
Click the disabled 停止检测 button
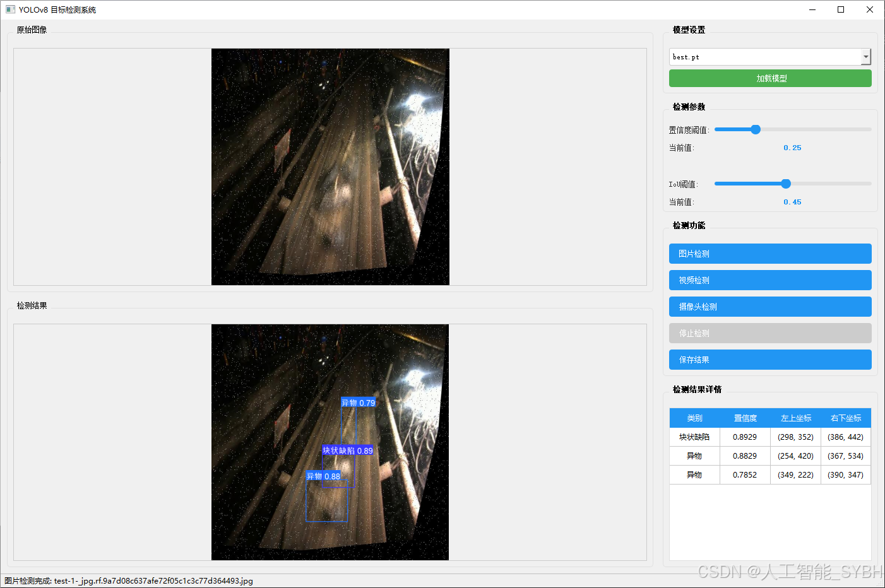pyautogui.click(x=770, y=333)
